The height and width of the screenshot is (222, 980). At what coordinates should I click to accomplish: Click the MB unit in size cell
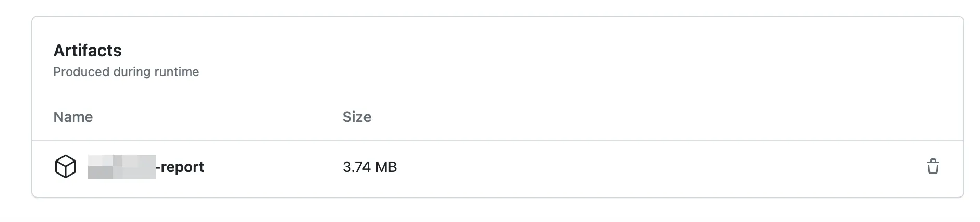point(386,167)
